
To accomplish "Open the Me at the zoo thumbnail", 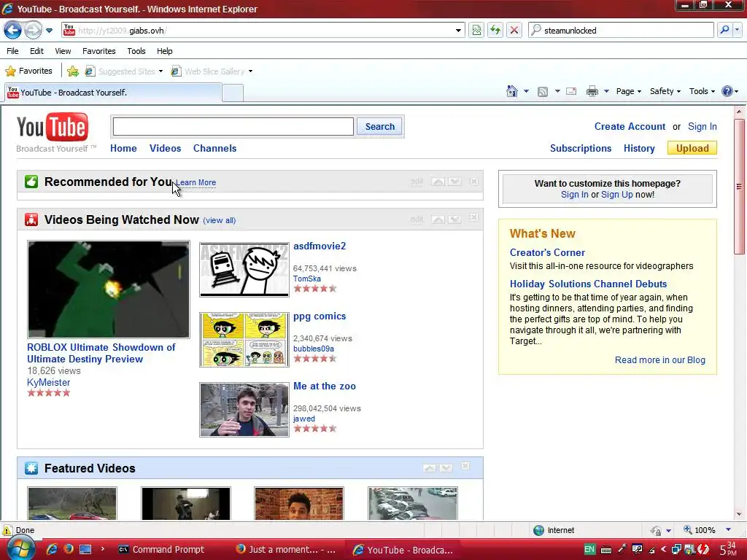I will (x=244, y=410).
